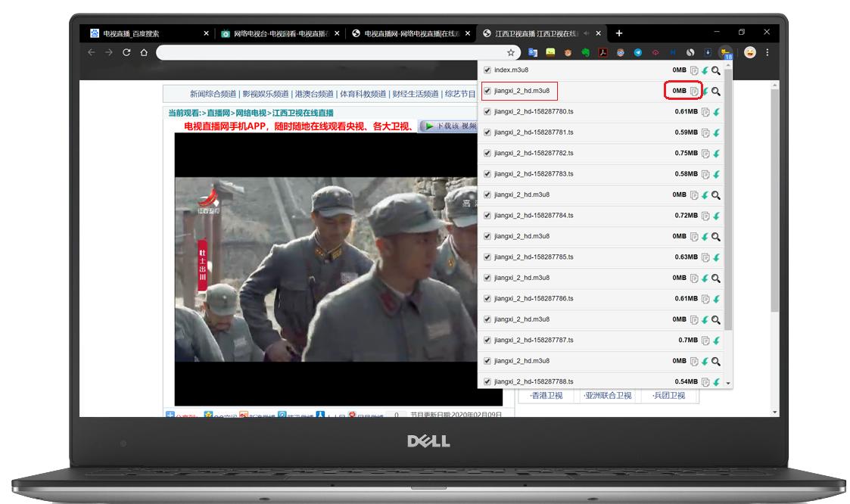Screen dimensions: 850x504
Task: Reload the page using the refresh button
Action: tap(126, 52)
